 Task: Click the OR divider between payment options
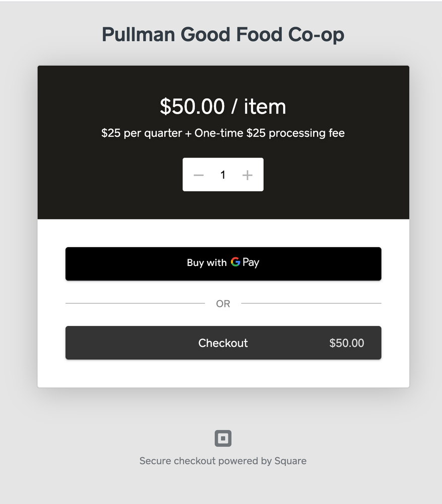click(223, 303)
